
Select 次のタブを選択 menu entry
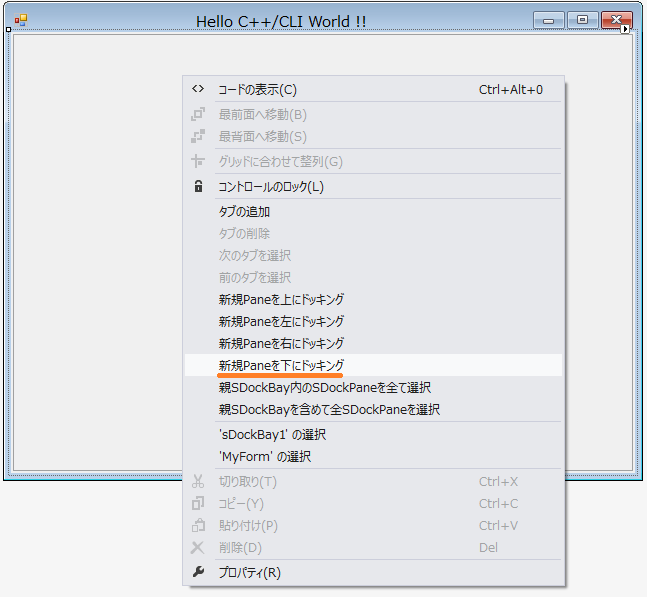[373, 255]
